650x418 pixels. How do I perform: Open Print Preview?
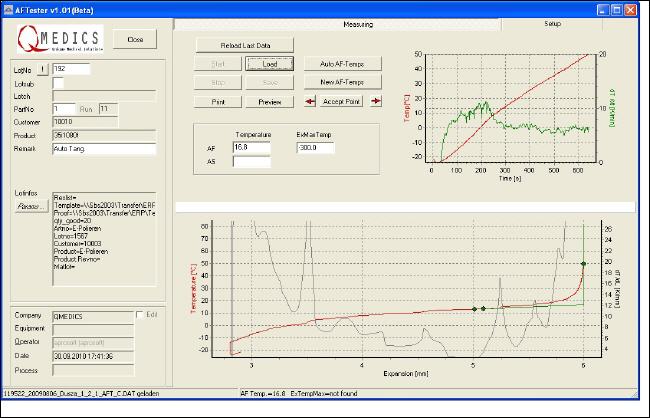[269, 101]
